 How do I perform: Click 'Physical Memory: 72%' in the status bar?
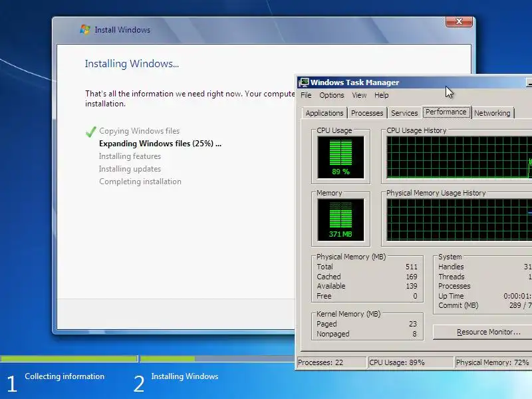click(492, 362)
